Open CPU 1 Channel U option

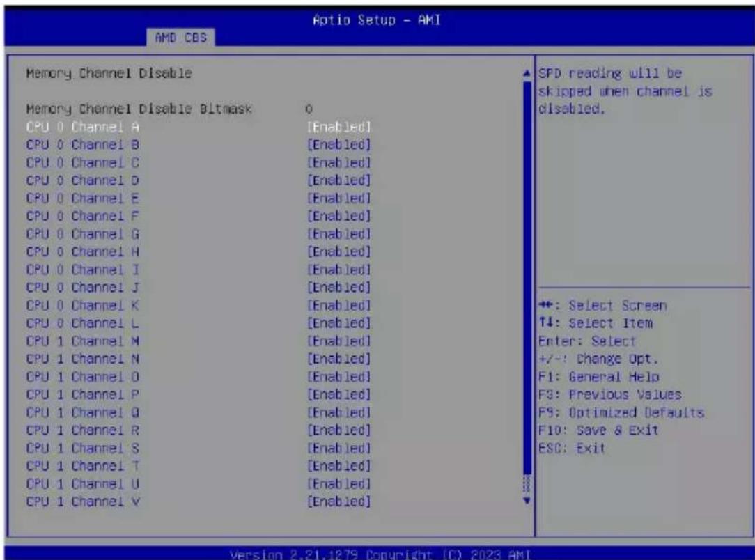[199, 483]
